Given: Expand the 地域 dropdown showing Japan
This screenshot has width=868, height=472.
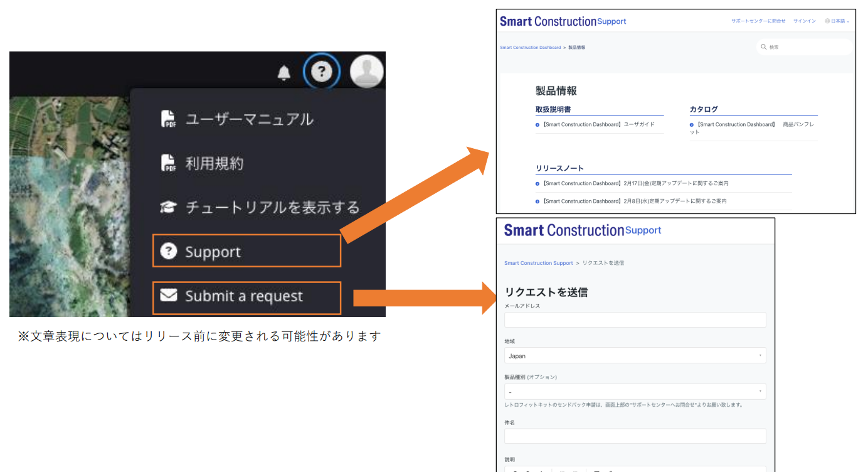Looking at the screenshot, I should 635,355.
